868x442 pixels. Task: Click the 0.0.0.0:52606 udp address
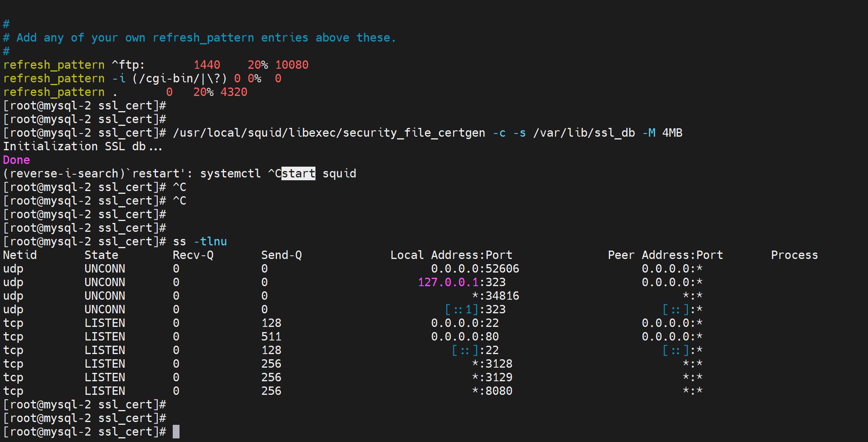point(475,269)
